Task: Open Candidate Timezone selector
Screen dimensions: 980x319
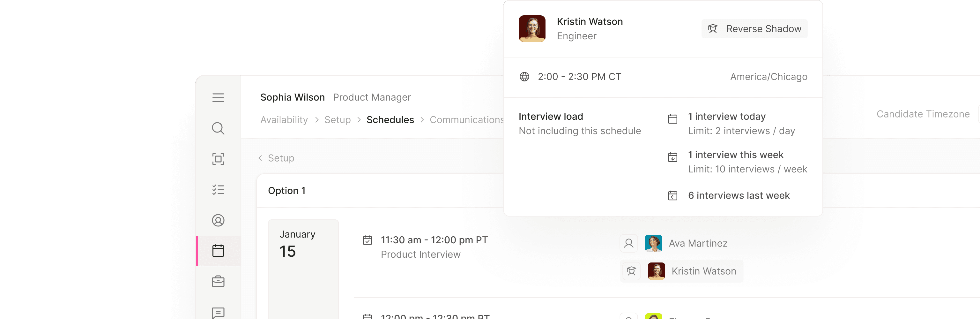Action: pyautogui.click(x=923, y=114)
